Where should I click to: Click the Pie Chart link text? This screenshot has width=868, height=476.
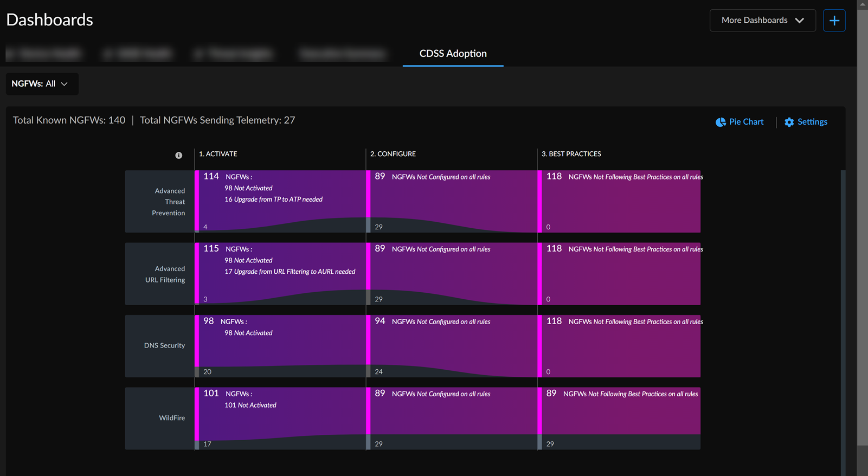pyautogui.click(x=746, y=122)
